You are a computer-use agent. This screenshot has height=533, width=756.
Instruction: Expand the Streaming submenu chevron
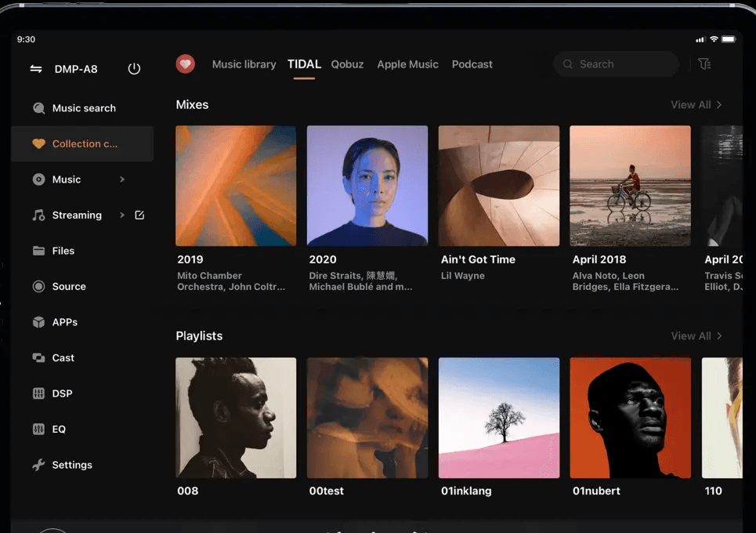[122, 215]
